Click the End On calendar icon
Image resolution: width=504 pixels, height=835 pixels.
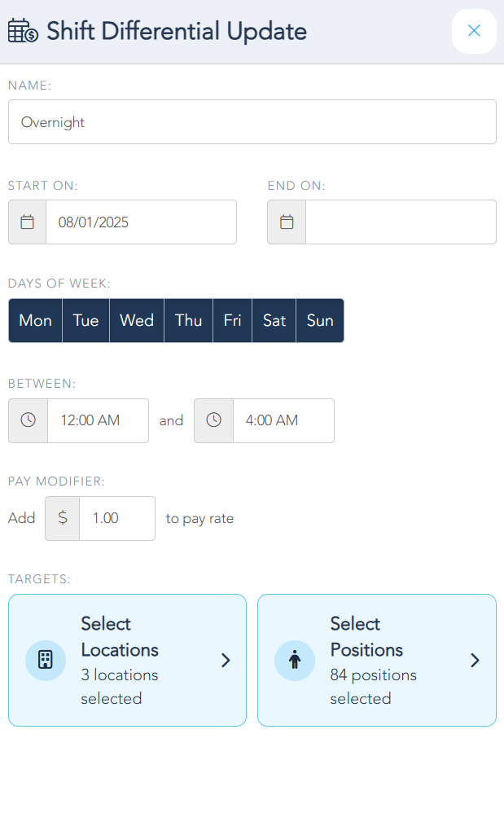click(287, 222)
